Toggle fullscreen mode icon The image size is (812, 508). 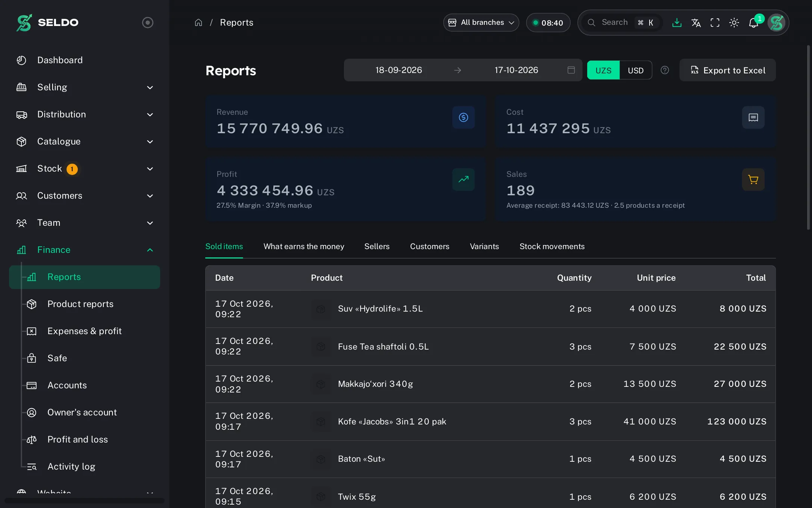click(x=715, y=23)
